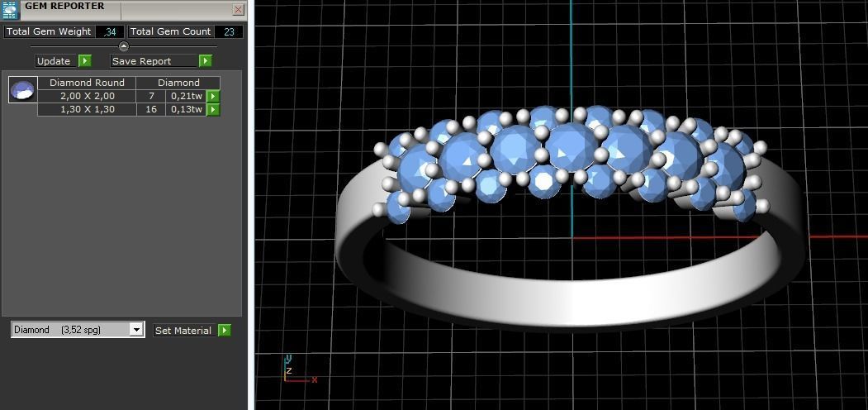Click the Diamond material header cell
This screenshot has height=410, width=868.
[x=178, y=83]
